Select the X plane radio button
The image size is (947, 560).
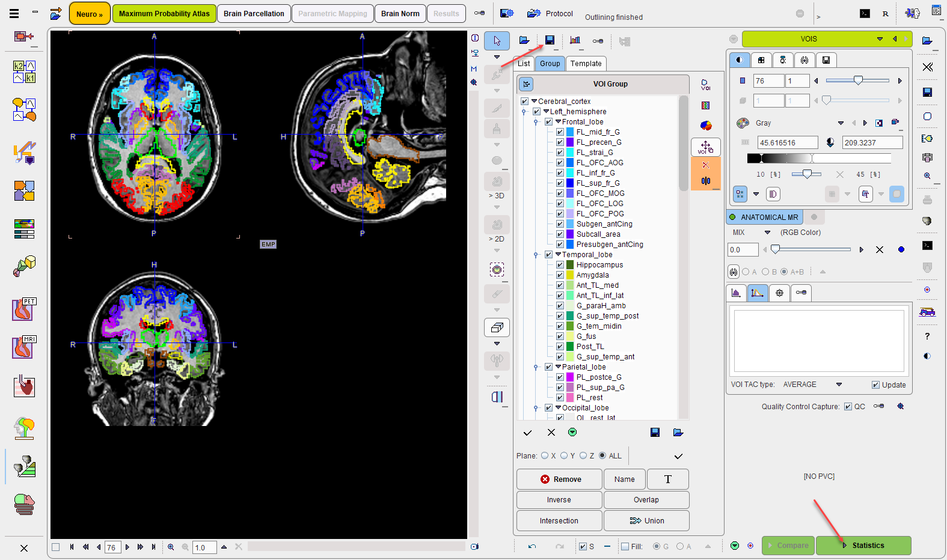tap(545, 456)
